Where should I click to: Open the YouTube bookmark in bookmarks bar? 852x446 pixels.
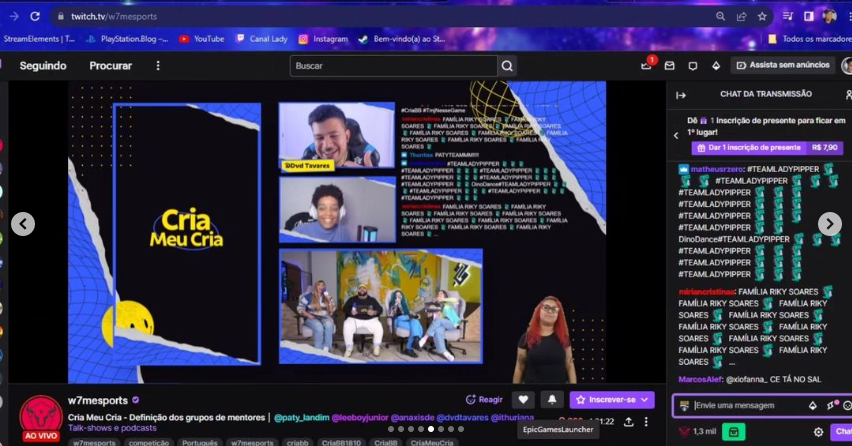coord(201,39)
